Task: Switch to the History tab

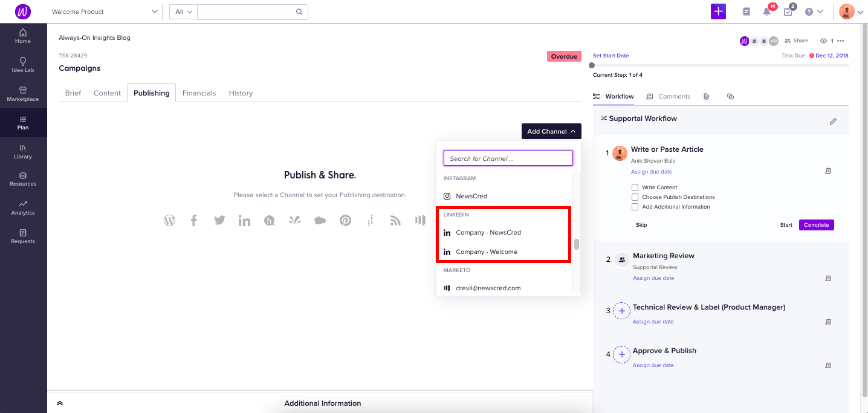Action: (241, 93)
